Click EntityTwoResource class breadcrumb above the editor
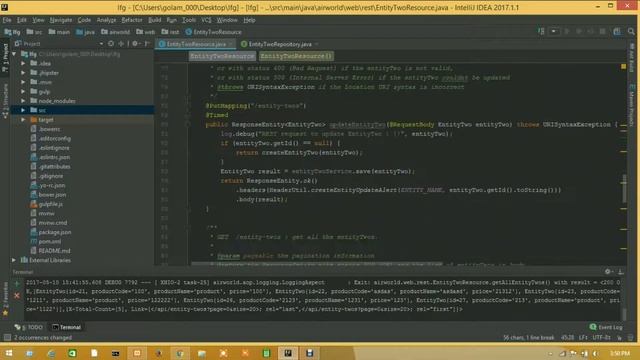The height and width of the screenshot is (360, 640). click(x=222, y=56)
